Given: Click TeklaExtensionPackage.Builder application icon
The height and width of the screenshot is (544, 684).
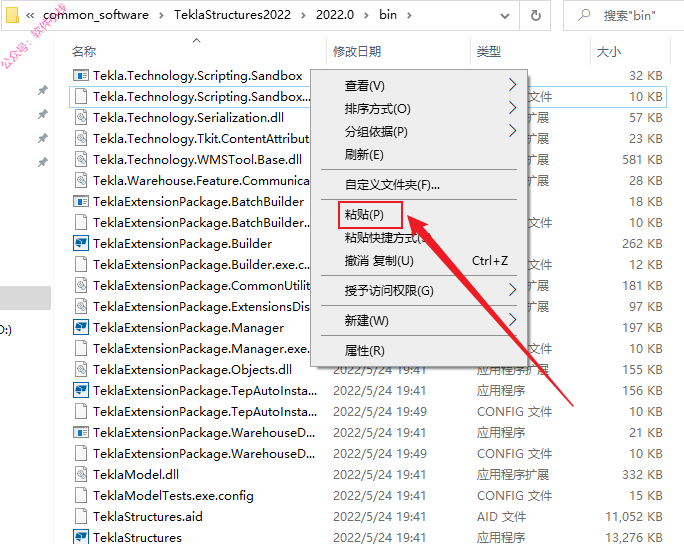Looking at the screenshot, I should tap(81, 243).
